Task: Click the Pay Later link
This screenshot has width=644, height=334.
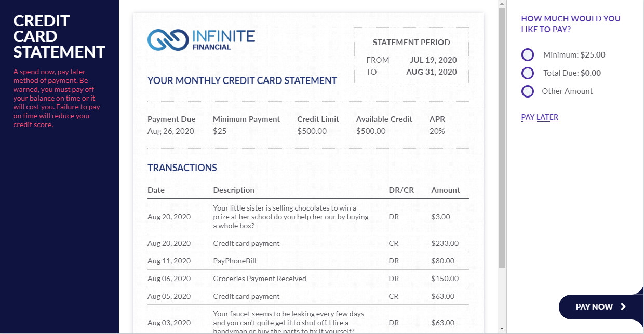Action: click(540, 117)
